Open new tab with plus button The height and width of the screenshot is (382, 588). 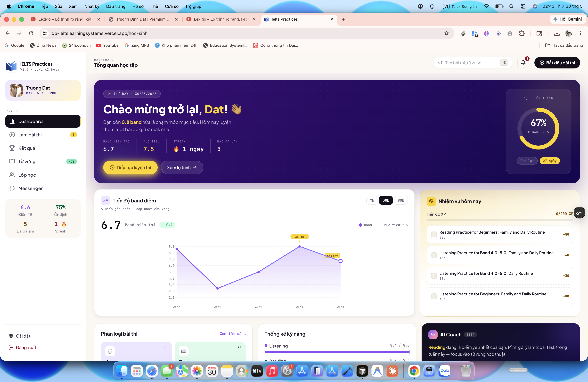coord(344,19)
